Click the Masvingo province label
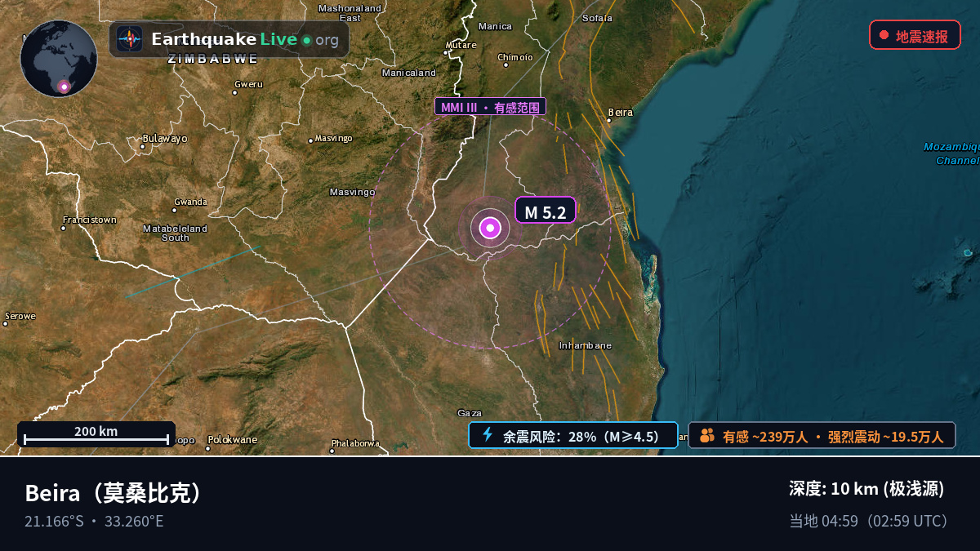Viewport: 980px width, 551px height. 352,192
